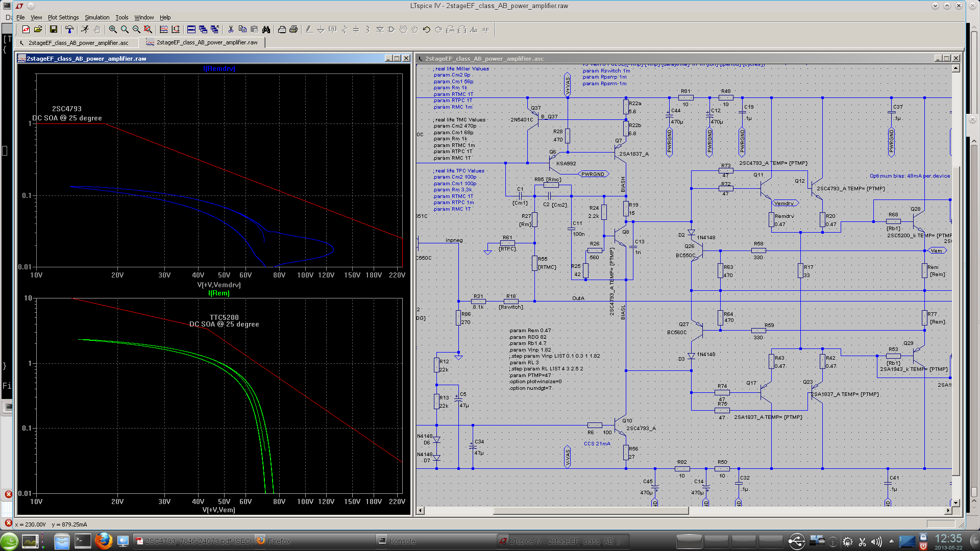Click the Zoom In magnifier icon
The image size is (980, 551).
click(x=113, y=30)
